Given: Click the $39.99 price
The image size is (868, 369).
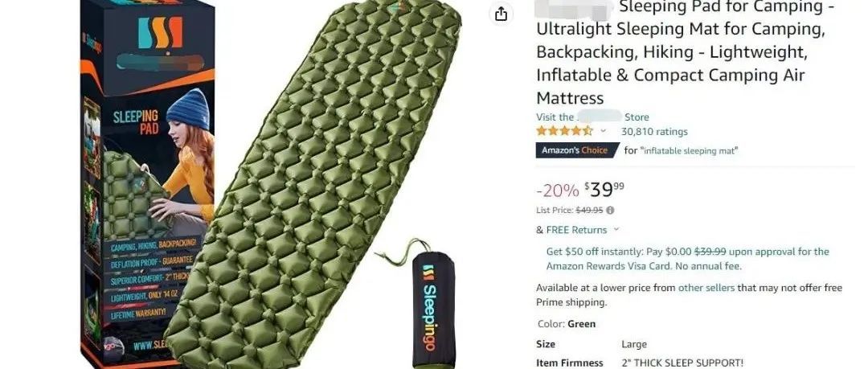Looking at the screenshot, I should pos(604,190).
